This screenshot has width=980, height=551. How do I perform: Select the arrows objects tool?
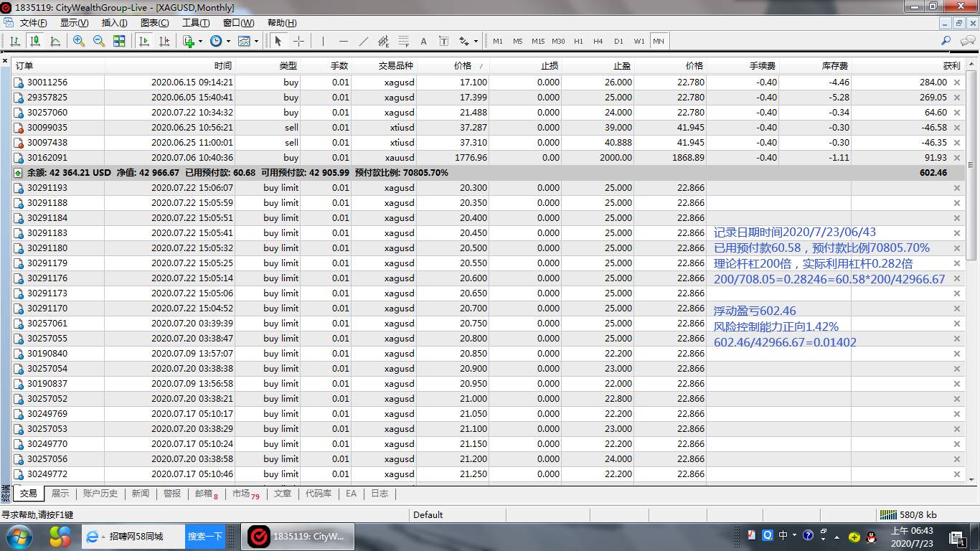coord(464,41)
